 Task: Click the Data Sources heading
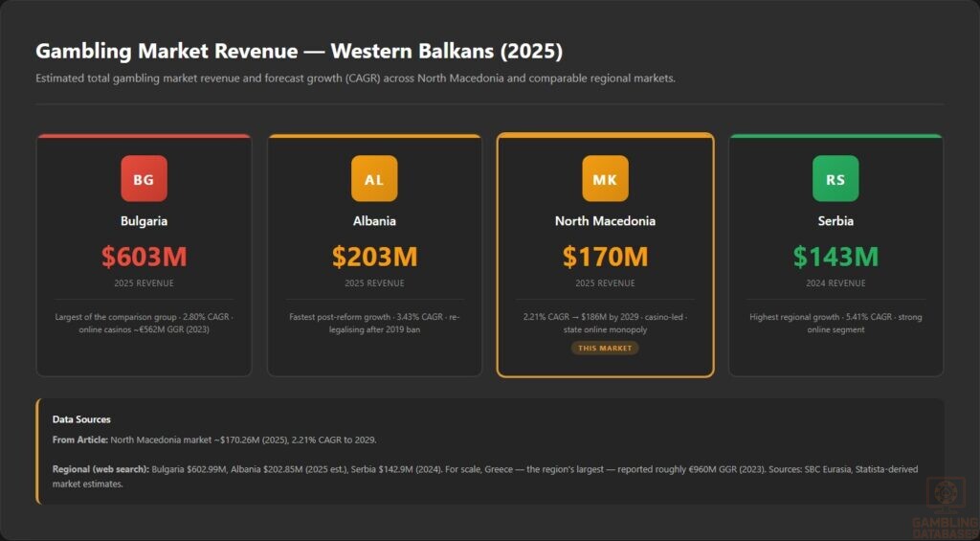click(x=81, y=419)
